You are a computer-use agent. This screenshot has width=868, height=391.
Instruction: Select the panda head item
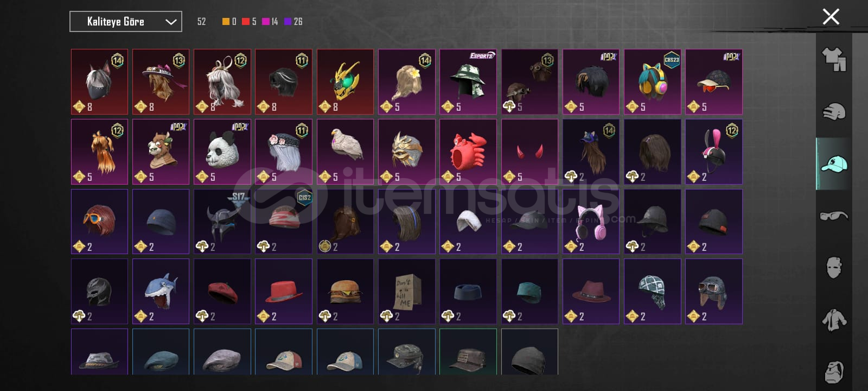point(222,152)
